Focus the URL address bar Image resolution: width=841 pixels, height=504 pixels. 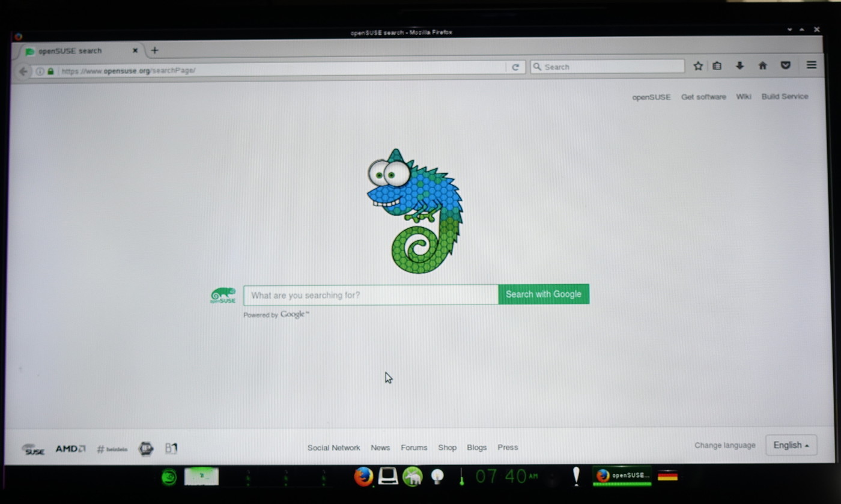(276, 70)
